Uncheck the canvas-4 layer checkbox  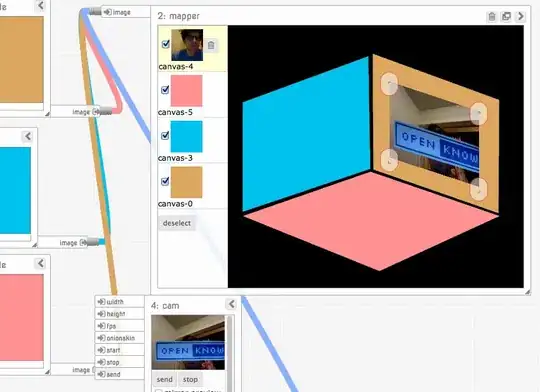[x=166, y=44]
